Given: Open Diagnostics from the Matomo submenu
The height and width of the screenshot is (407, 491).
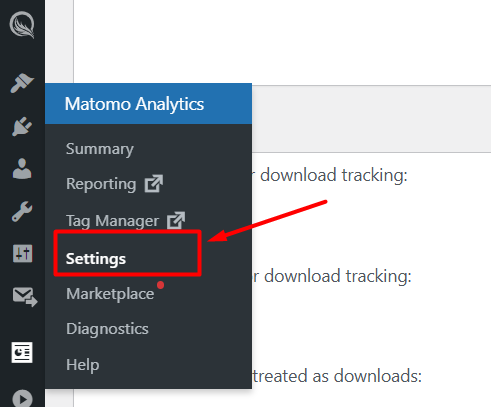Looking at the screenshot, I should 107,329.
